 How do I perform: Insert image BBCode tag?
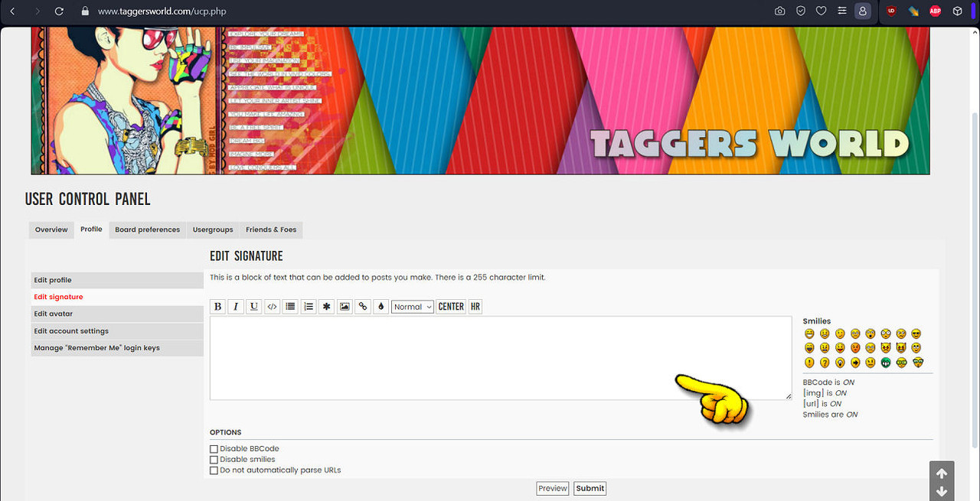[x=345, y=307]
